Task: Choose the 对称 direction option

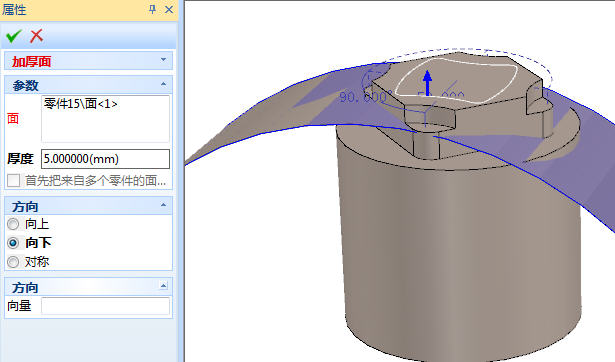Action: 13,262
